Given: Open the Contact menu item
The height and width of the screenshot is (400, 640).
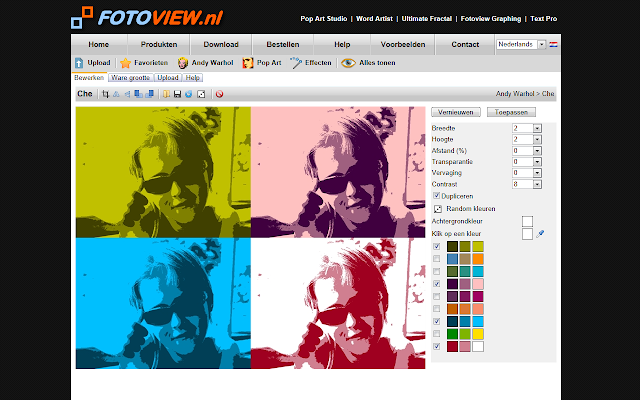Looking at the screenshot, I should point(465,44).
